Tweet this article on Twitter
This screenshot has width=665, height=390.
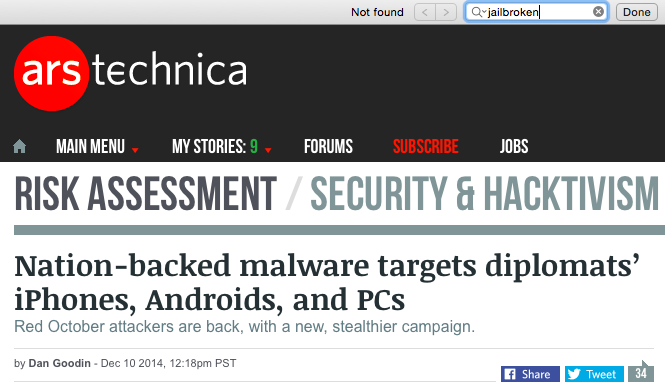click(594, 374)
